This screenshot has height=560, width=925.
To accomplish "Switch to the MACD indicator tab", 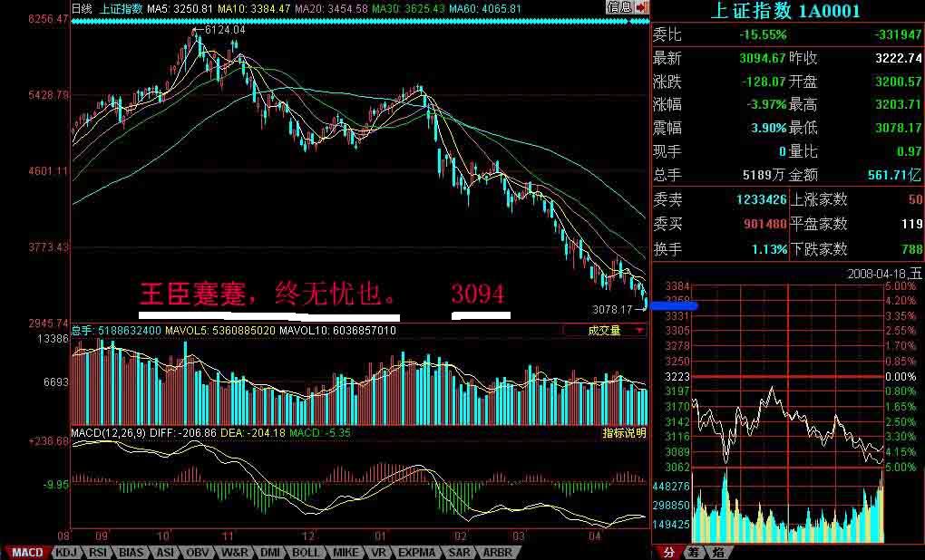I will click(26, 552).
